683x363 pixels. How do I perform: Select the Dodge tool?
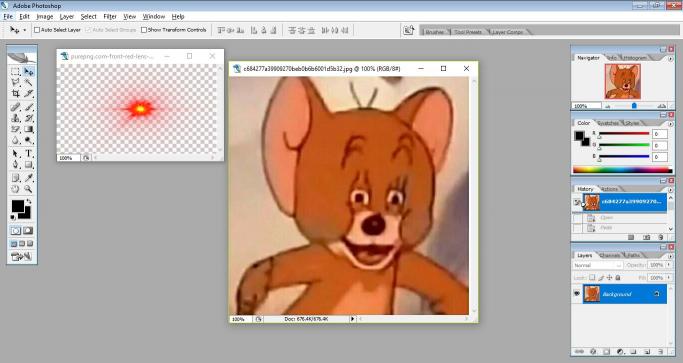(x=29, y=140)
